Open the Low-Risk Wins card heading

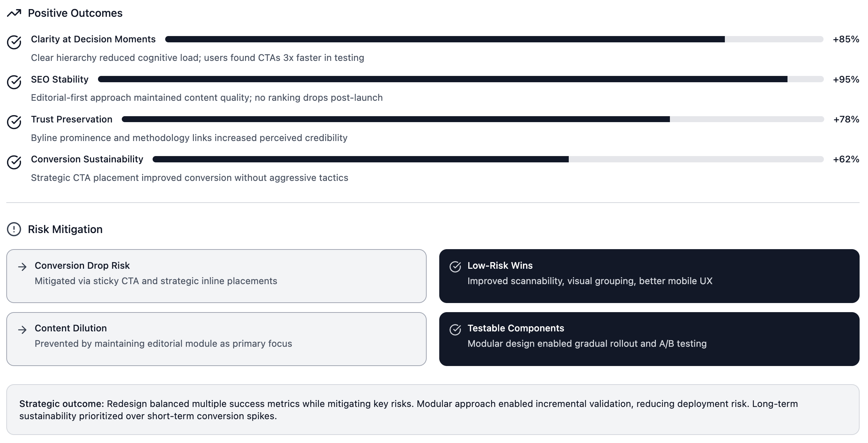click(500, 266)
